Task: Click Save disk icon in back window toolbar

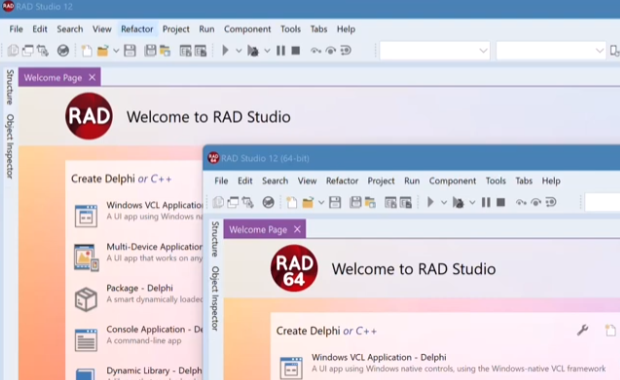Action: click(130, 51)
